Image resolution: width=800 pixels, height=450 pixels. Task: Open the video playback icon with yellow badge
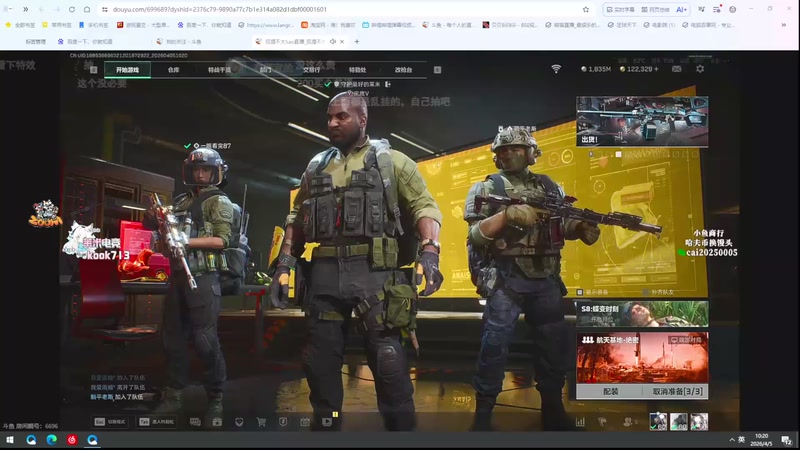point(328,421)
